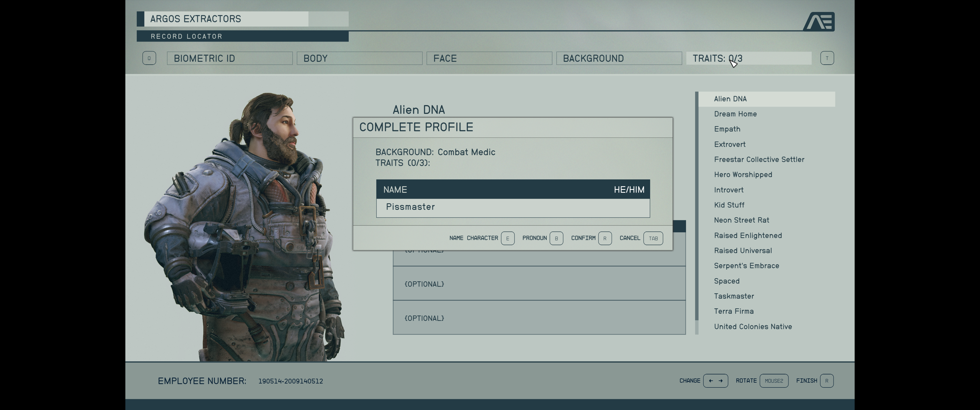Click the E key icon for Name Character
The image size is (980, 410).
[x=507, y=238]
